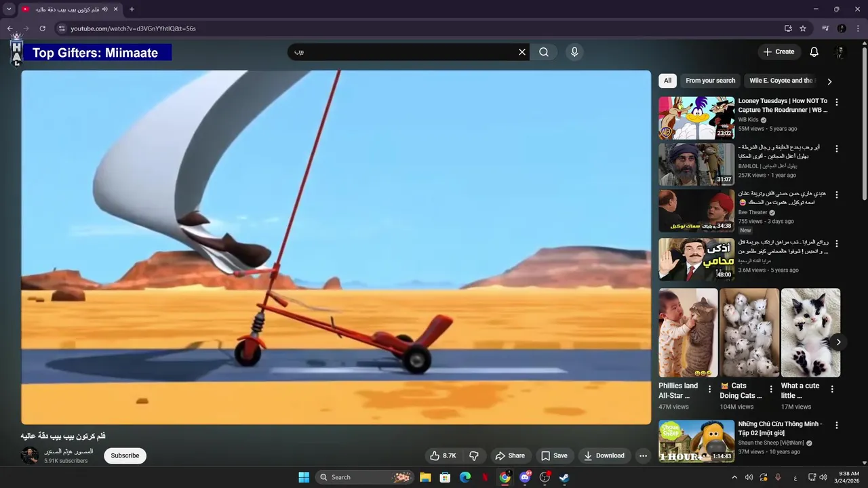Clear the YouTube search box text

point(522,52)
